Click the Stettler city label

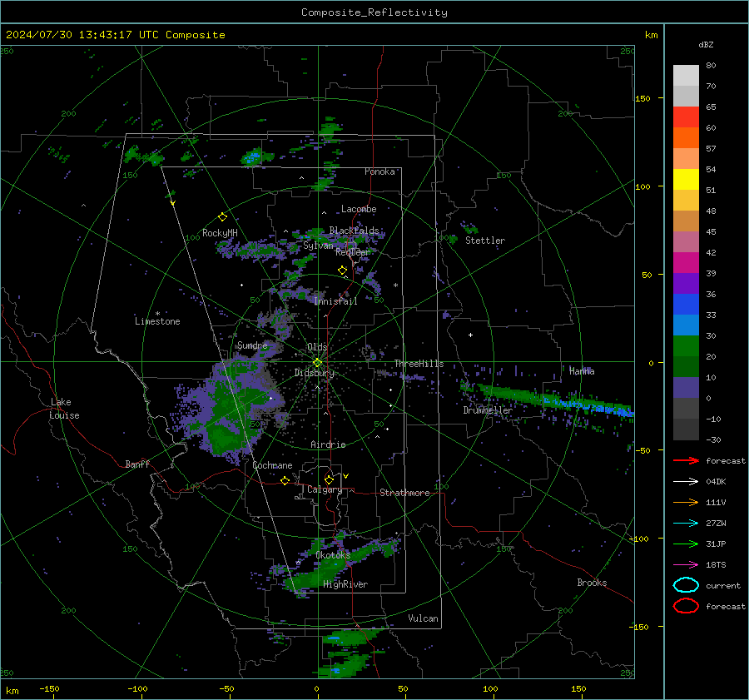[485, 241]
